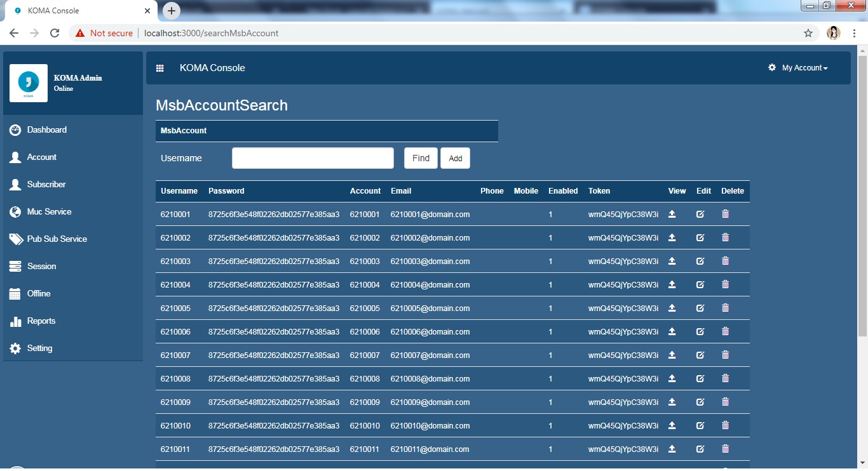Screen dimensions: 868x471
Task: Delete account 6210011 using trash icon
Action: 725,449
